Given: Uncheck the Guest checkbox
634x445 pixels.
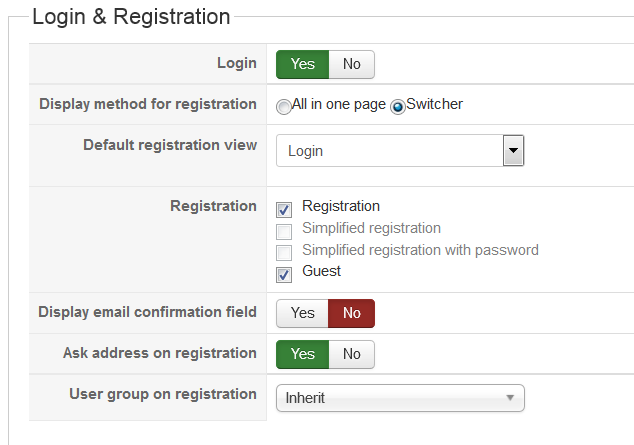Looking at the screenshot, I should coord(284,273).
